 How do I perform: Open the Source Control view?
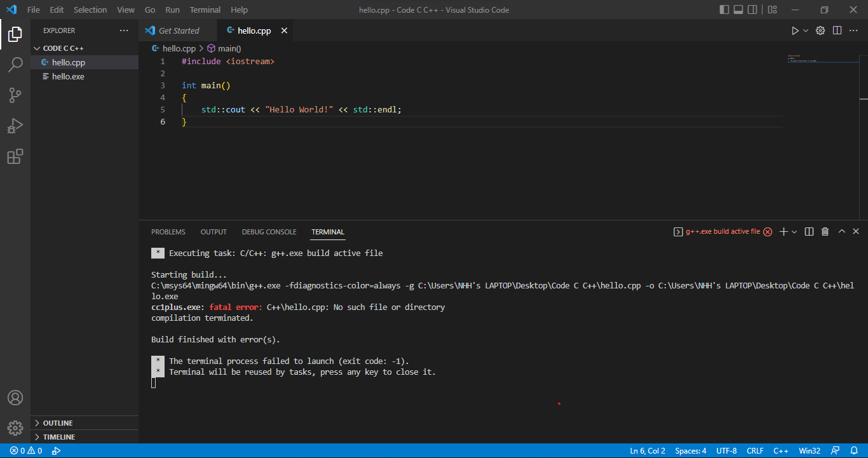pos(15,95)
